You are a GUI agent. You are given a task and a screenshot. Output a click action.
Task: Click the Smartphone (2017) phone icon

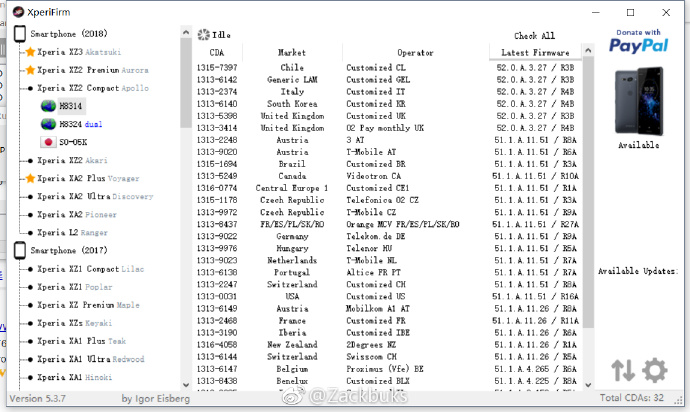pos(20,250)
